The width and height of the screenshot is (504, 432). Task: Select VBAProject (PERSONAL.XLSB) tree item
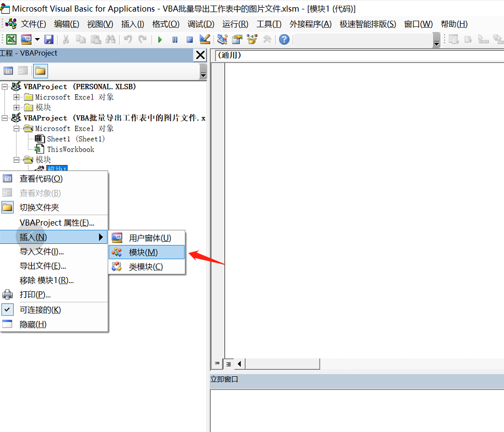[x=80, y=87]
